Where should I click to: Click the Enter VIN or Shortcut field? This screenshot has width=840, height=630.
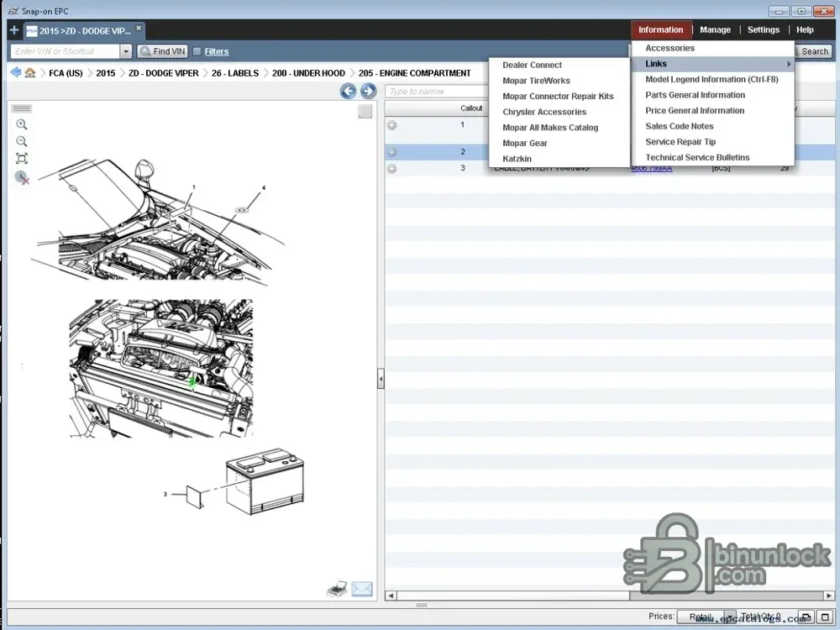[x=65, y=51]
